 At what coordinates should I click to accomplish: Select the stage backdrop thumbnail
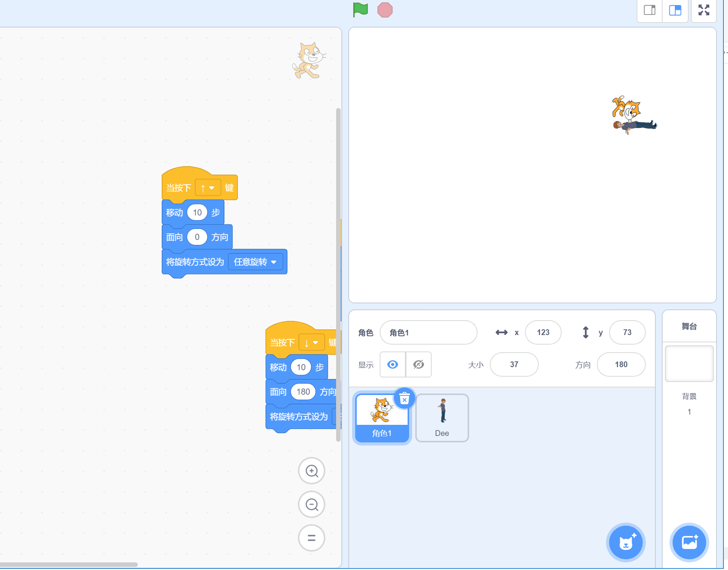[x=689, y=364]
